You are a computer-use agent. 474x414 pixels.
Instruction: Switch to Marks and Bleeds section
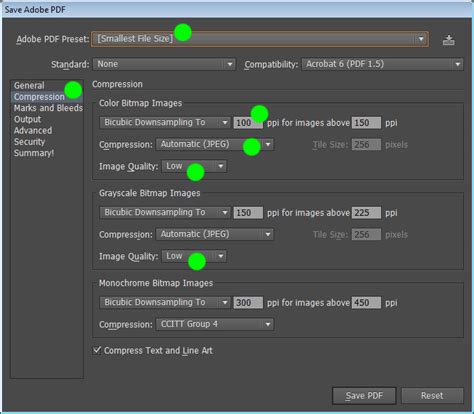[48, 108]
